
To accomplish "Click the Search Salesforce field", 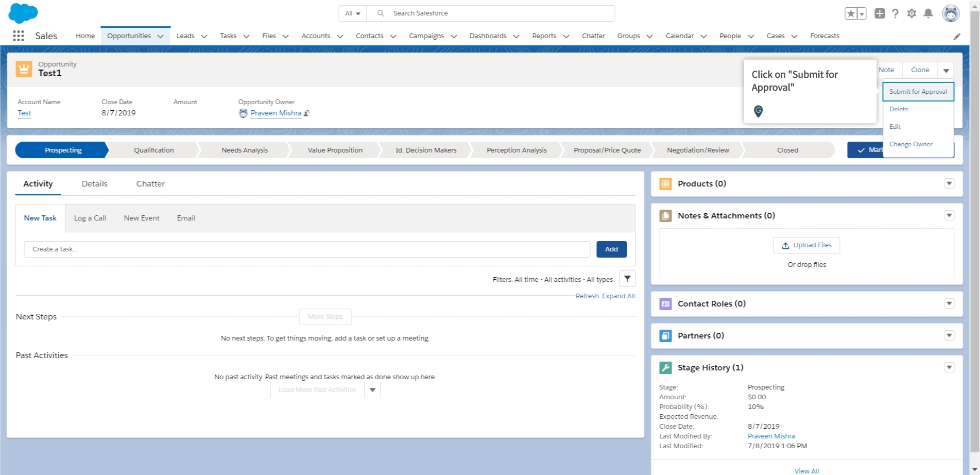I will (x=491, y=13).
